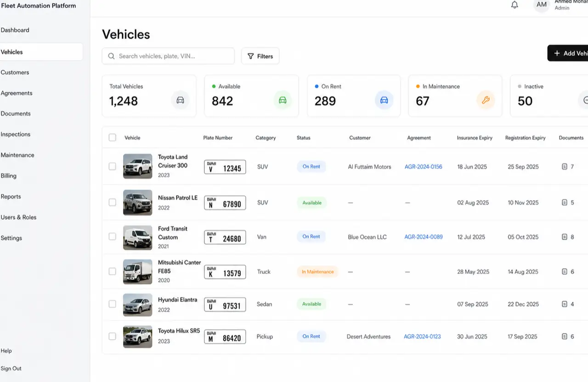The image size is (588, 382).
Task: Click the 18 Jun 2025 insurance date
Action: pyautogui.click(x=472, y=167)
